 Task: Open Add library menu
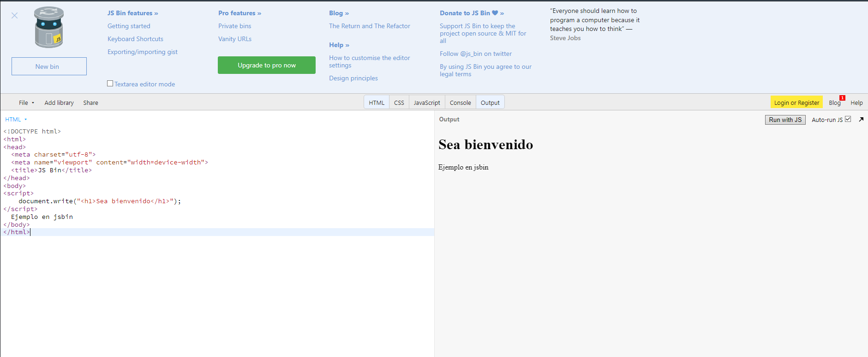point(59,103)
